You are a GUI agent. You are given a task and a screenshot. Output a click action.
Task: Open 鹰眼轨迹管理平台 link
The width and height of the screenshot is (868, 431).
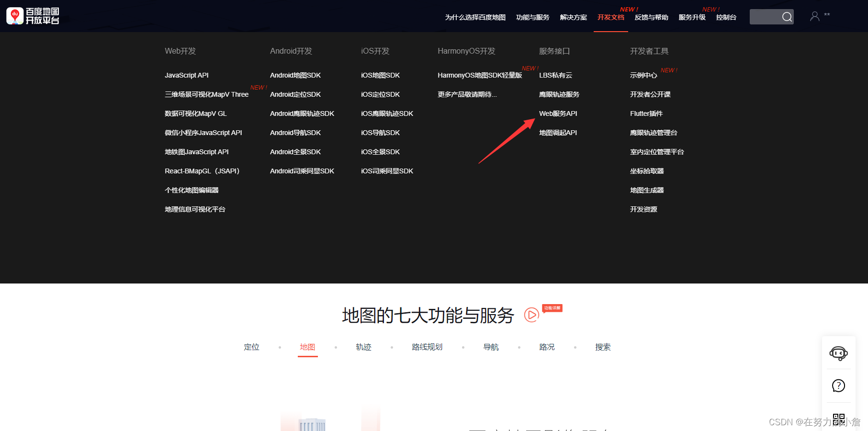[x=654, y=133]
